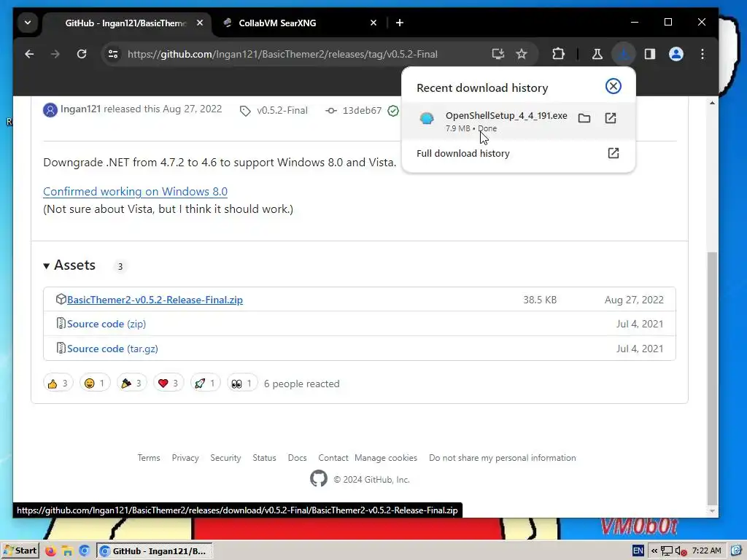Download Source code (zip)
747x560 pixels.
click(x=107, y=324)
